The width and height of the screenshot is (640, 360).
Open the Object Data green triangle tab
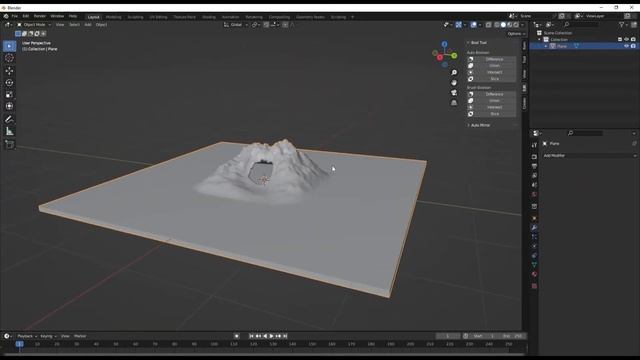[x=534, y=265]
